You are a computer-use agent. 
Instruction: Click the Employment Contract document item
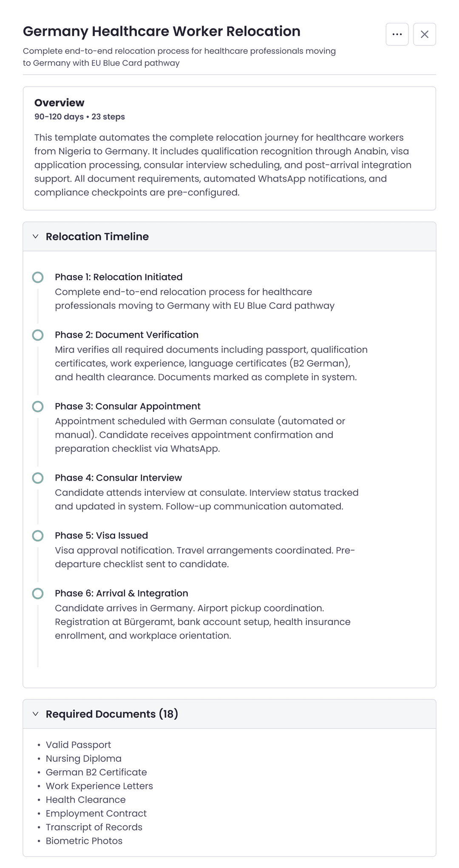(x=96, y=813)
